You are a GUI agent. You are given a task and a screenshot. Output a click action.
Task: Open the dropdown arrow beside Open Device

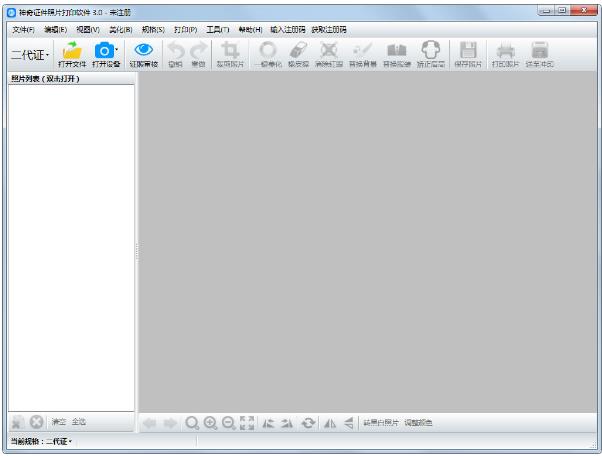pyautogui.click(x=117, y=48)
